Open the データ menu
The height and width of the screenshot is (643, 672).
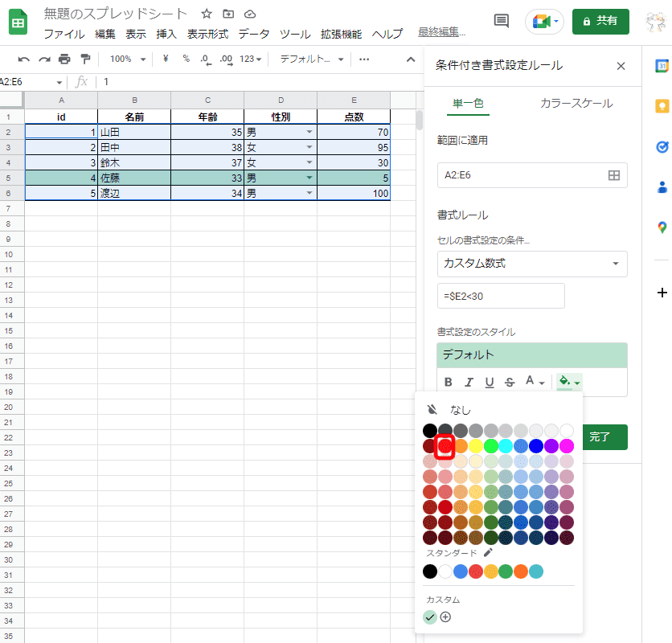pyautogui.click(x=254, y=34)
